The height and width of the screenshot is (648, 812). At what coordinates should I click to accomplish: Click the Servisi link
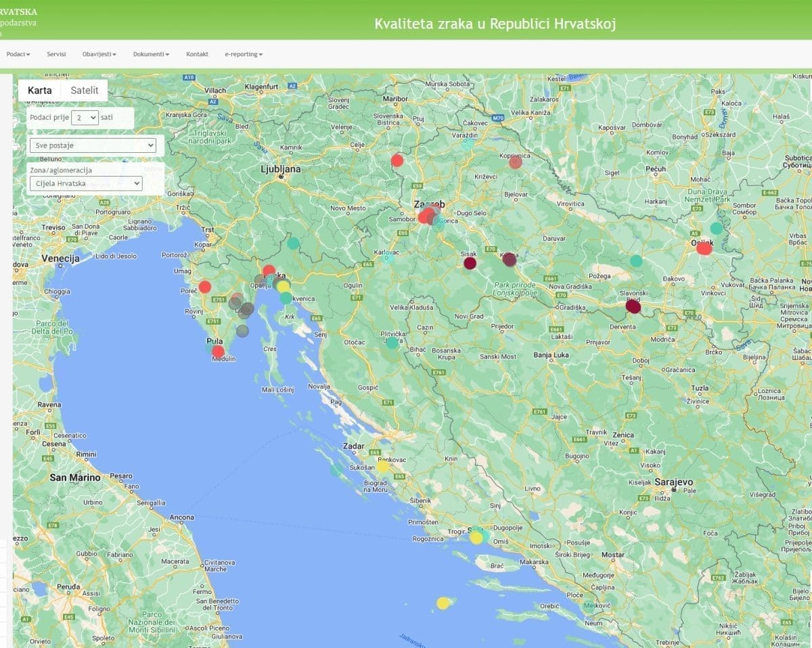click(56, 54)
